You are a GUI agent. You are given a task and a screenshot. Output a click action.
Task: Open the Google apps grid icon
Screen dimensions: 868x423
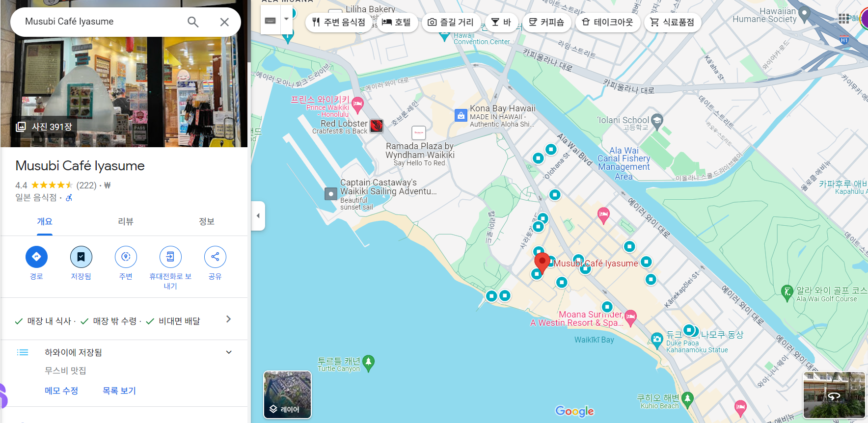(x=843, y=19)
